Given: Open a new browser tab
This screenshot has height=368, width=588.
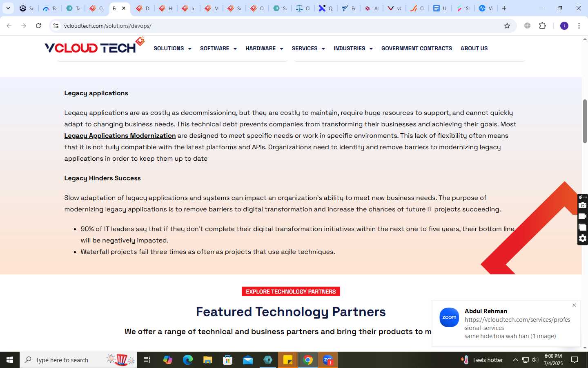Looking at the screenshot, I should pos(504,8).
